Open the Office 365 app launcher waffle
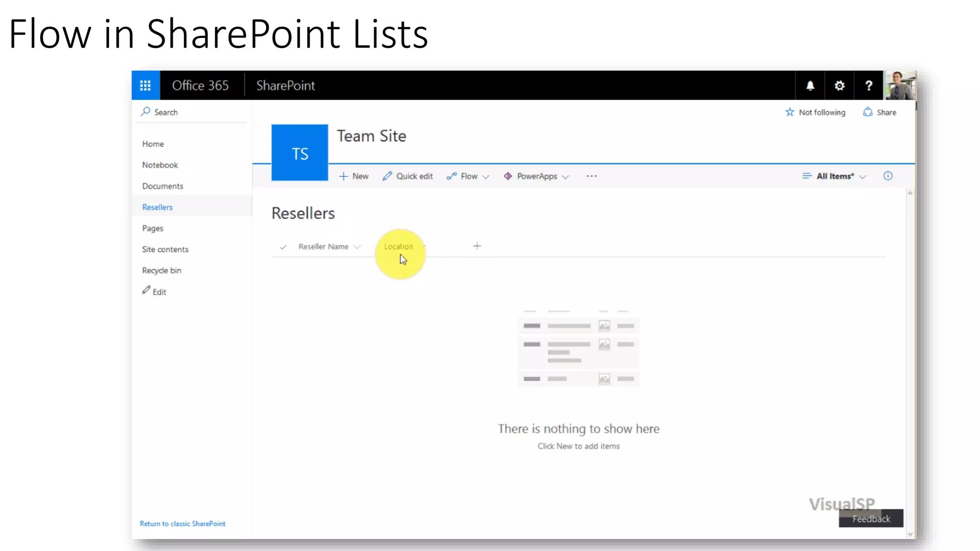The height and width of the screenshot is (551, 980). [x=145, y=86]
